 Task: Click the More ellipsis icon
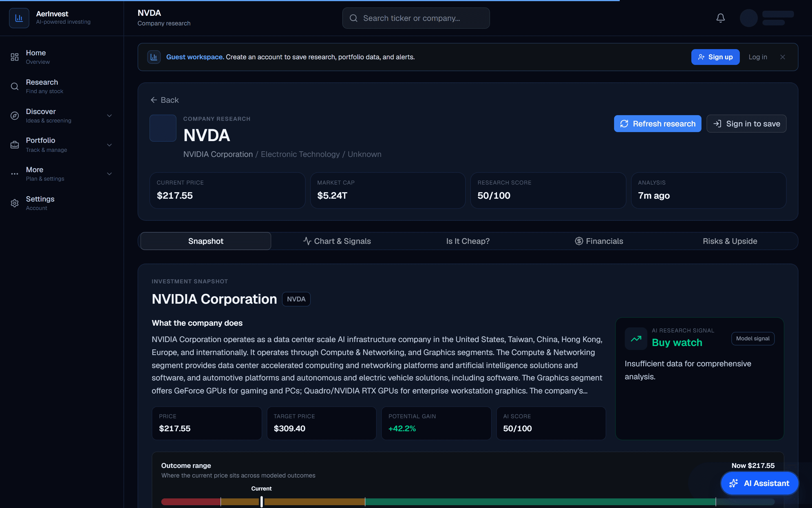14,174
